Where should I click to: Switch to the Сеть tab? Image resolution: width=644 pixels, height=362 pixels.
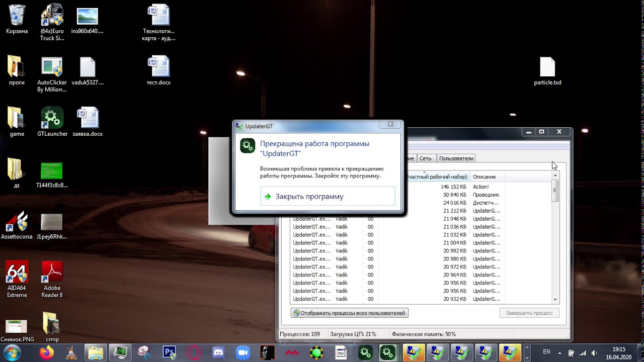[x=426, y=158]
